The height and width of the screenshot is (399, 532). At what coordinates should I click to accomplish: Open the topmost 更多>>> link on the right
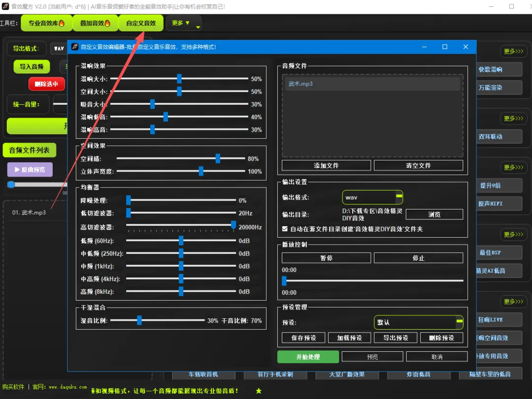pyautogui.click(x=513, y=51)
